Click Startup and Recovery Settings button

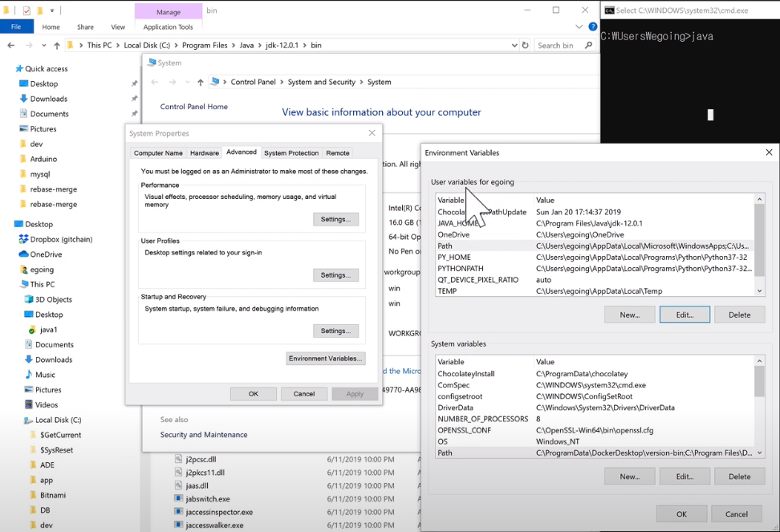click(335, 331)
